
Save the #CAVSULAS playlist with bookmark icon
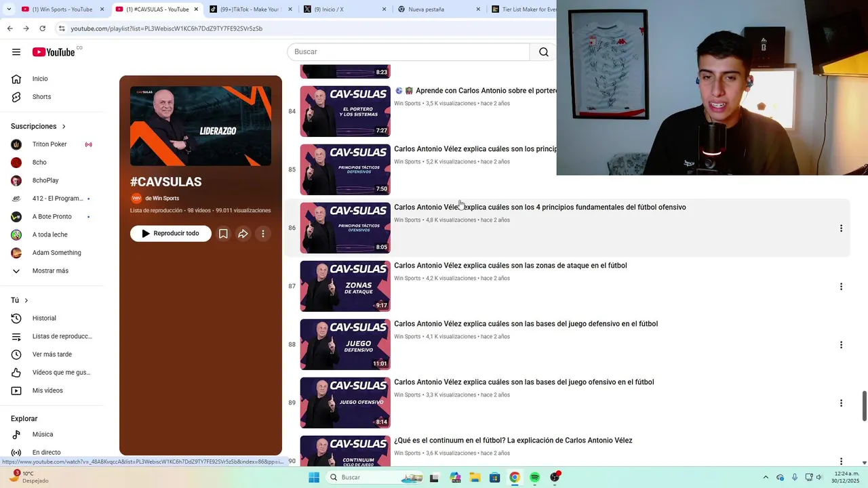coord(223,234)
